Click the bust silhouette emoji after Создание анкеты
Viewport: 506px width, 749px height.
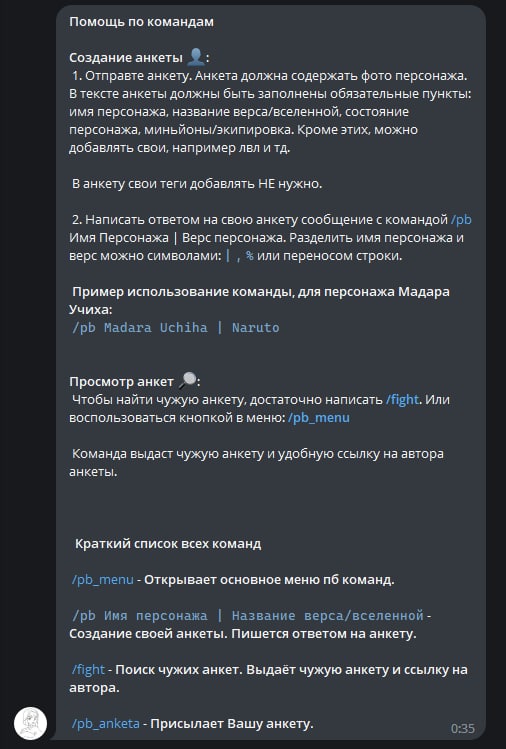(x=195, y=57)
